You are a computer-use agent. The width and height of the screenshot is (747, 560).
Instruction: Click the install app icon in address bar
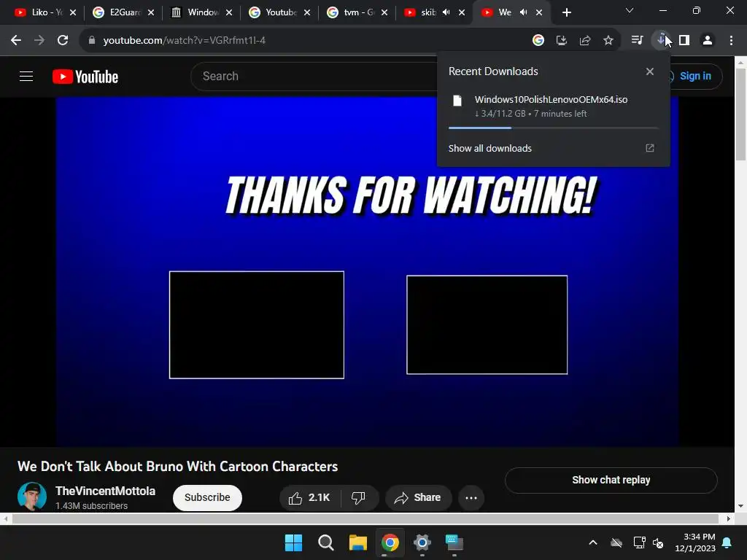[562, 41]
